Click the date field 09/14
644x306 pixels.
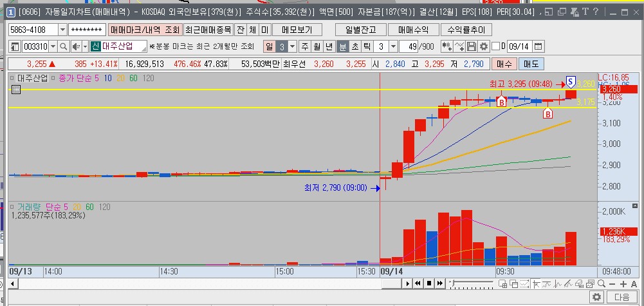[520, 46]
